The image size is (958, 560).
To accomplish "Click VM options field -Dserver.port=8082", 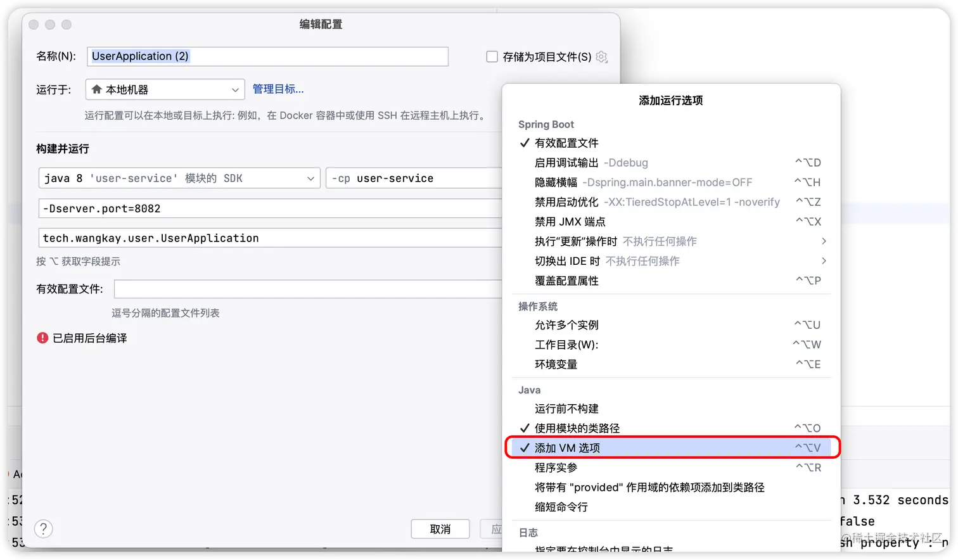I will (271, 208).
